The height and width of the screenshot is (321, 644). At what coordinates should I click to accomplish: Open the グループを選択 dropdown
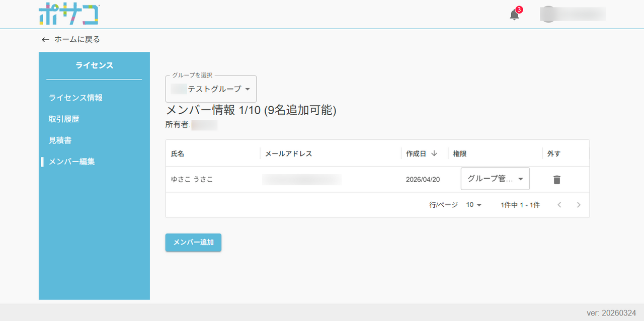coord(211,89)
